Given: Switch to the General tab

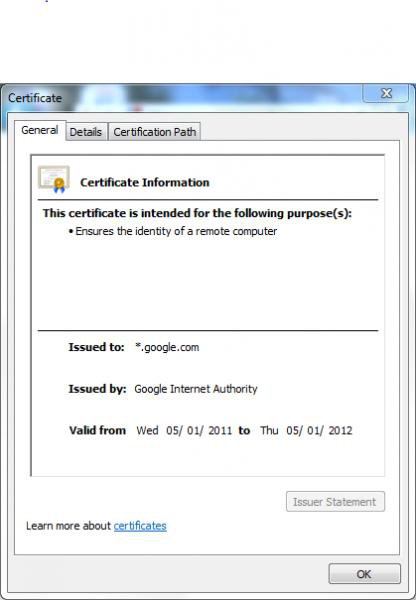Looking at the screenshot, I should tap(40, 130).
